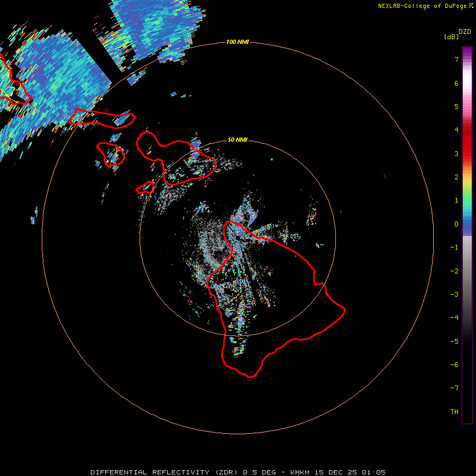Click the [dB] unit label
This screenshot has height=476, width=476.
click(x=451, y=36)
